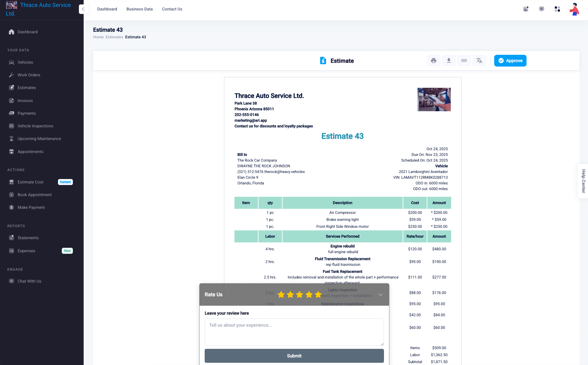This screenshot has height=365, width=588.
Task: Click the Instant badge beside Estimate Cost
Action: [65, 182]
